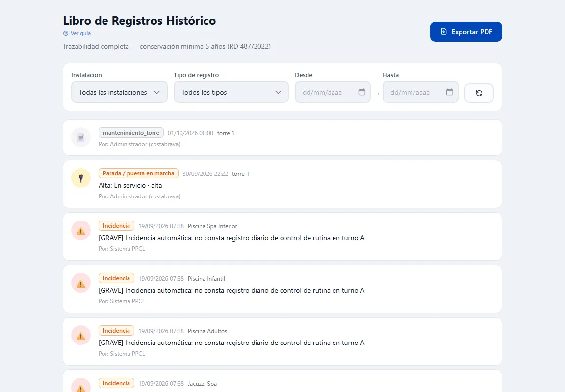This screenshot has width=565, height=392.
Task: Click the Exportar PDF button
Action: (x=466, y=32)
